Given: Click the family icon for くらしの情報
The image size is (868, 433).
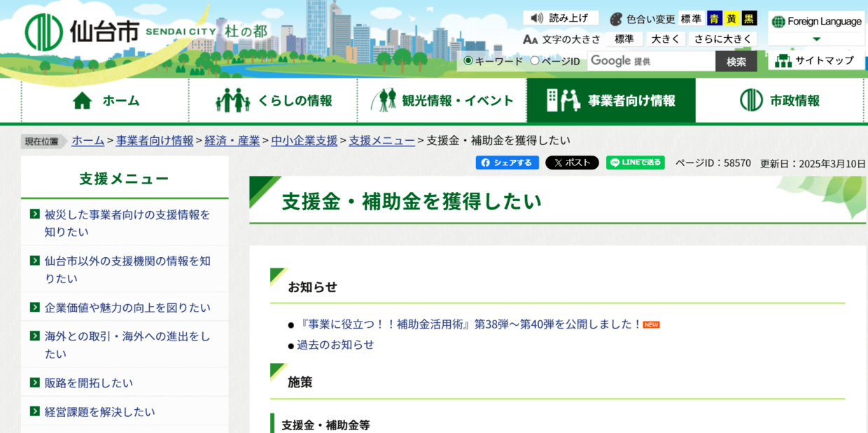Looking at the screenshot, I should [x=233, y=101].
